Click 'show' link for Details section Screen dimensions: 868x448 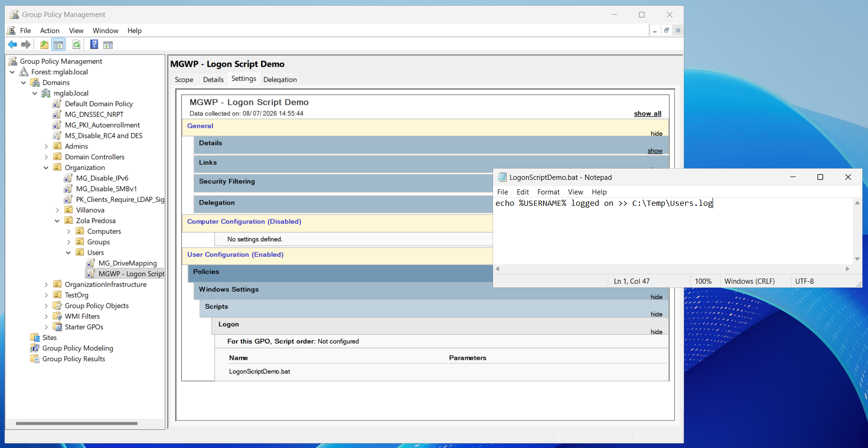pyautogui.click(x=655, y=151)
